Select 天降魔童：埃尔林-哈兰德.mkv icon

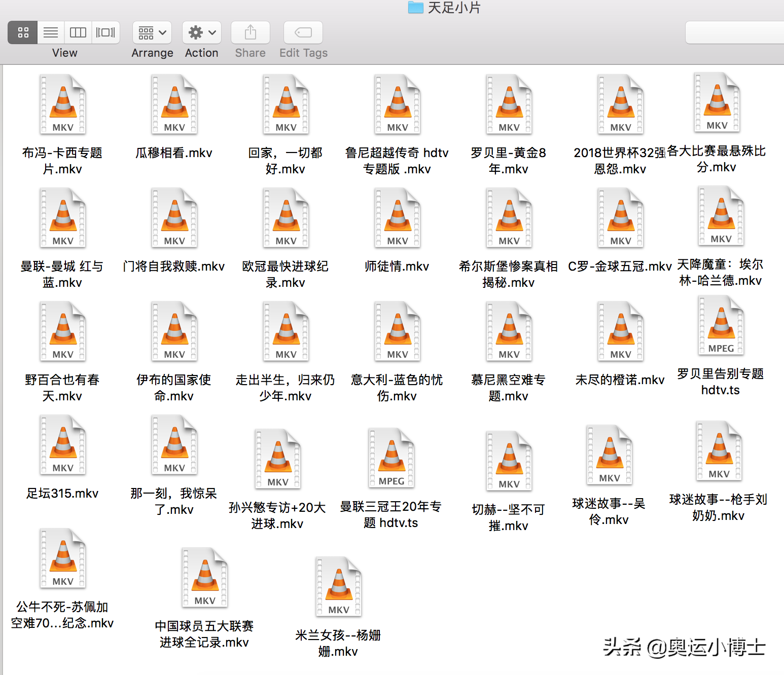point(721,216)
